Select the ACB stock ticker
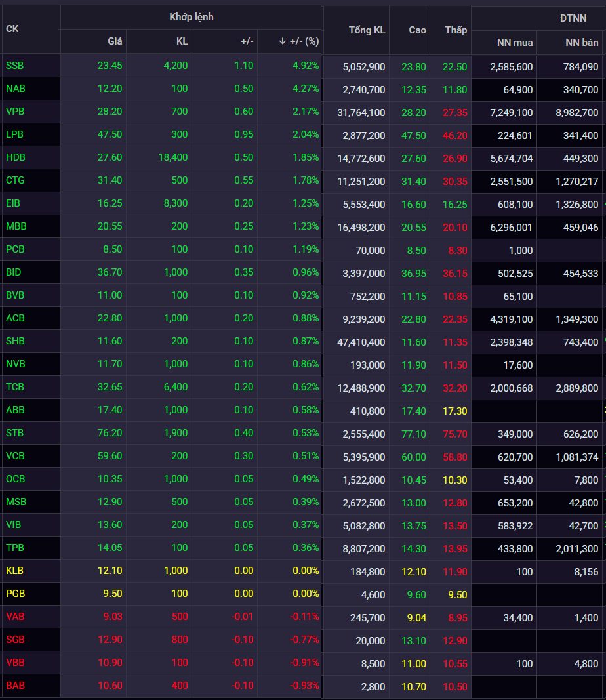The width and height of the screenshot is (606, 700). click(x=15, y=318)
